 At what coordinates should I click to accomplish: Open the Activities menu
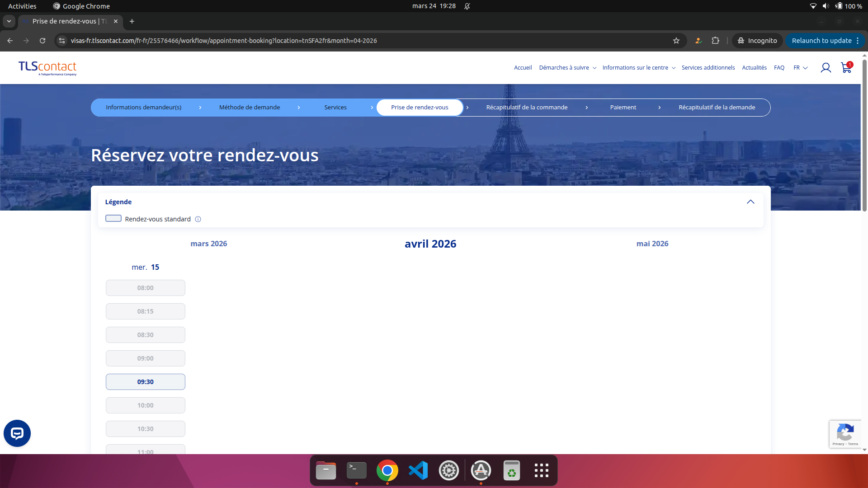point(22,6)
